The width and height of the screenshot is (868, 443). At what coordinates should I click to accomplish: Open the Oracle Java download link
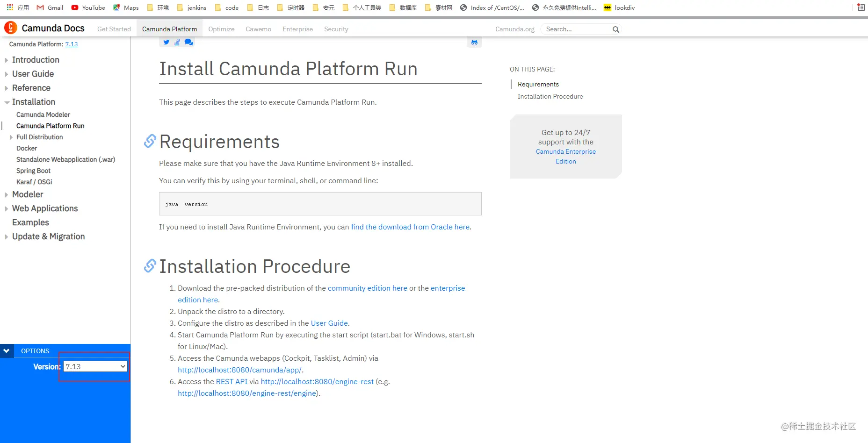coord(410,227)
